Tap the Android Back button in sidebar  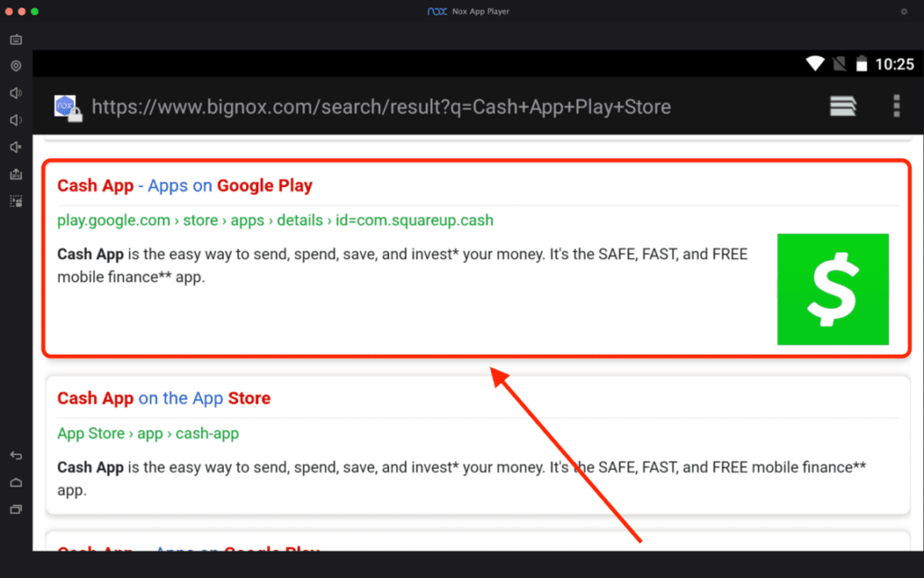click(16, 455)
